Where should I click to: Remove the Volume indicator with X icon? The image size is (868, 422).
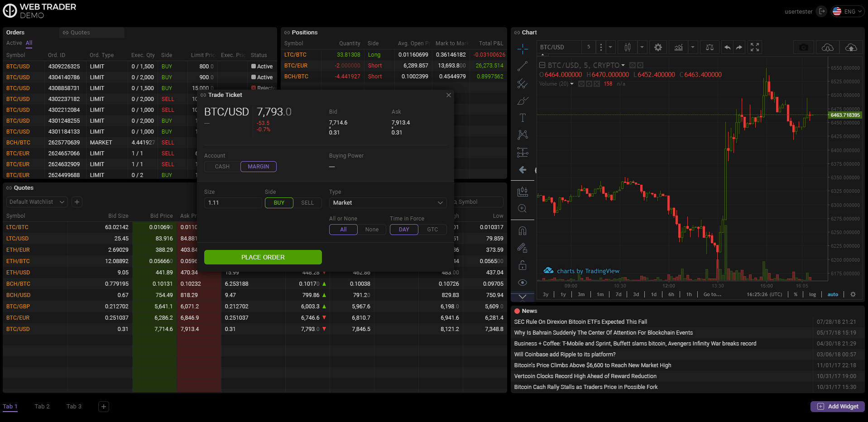click(x=597, y=84)
